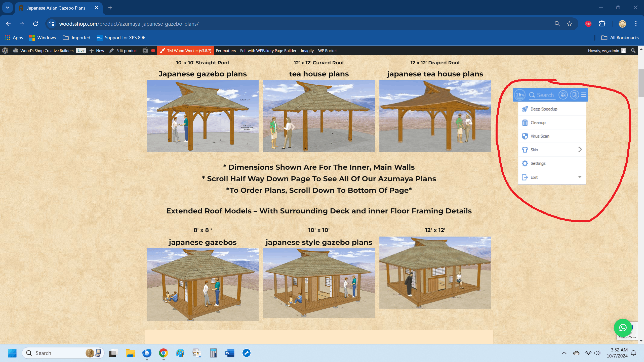The height and width of the screenshot is (362, 644).
Task: Open the All Bookmarks folder
Action: [620, 37]
